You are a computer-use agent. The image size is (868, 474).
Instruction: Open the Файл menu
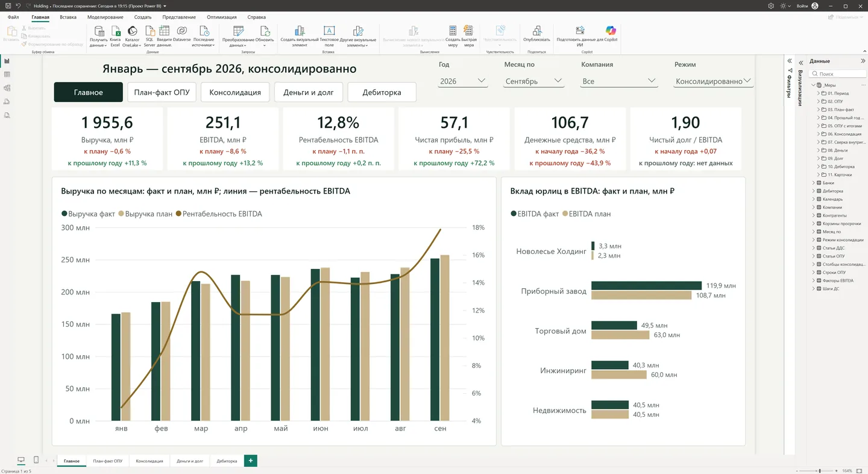pyautogui.click(x=13, y=17)
